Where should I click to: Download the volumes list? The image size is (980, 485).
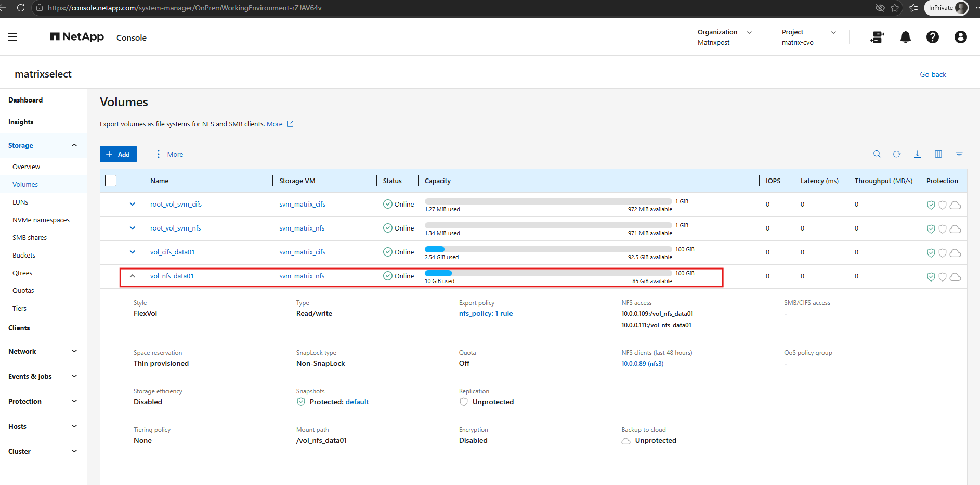(x=918, y=154)
